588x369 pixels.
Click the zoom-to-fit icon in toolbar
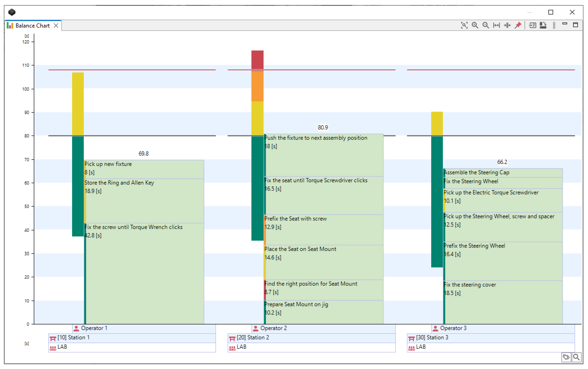[x=464, y=25]
